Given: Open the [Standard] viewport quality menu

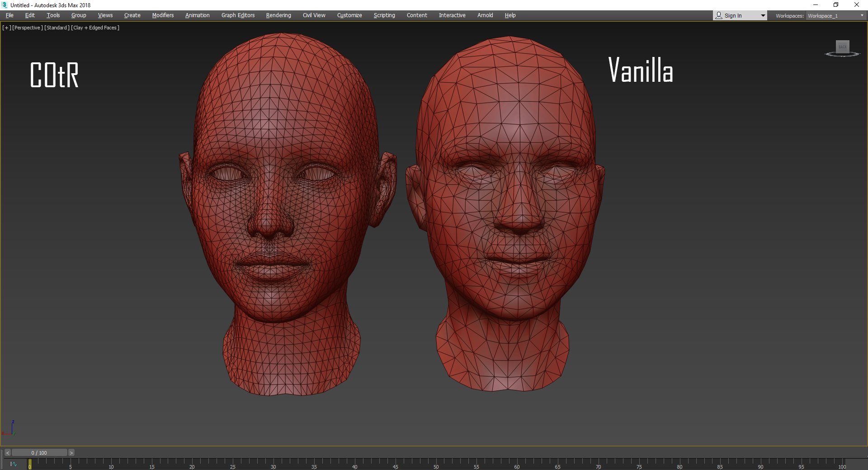Looking at the screenshot, I should [x=57, y=28].
